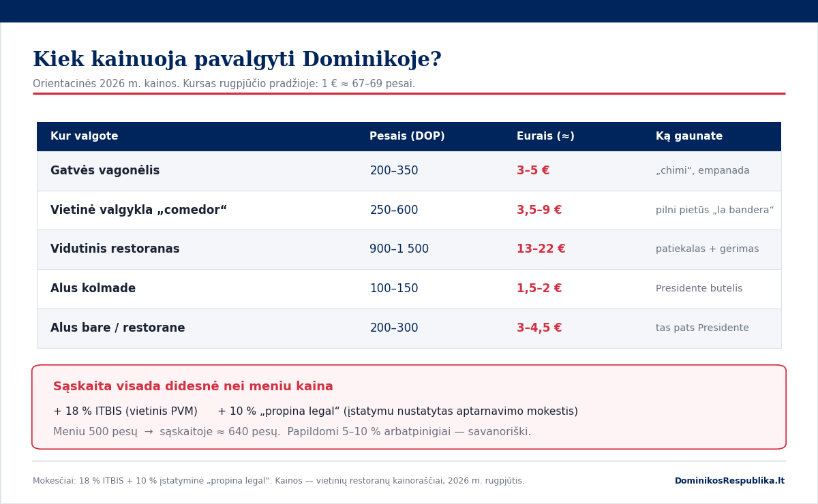The image size is (818, 504).
Task: Select the 'Vidutinis restoranas' row label
Action: (x=115, y=249)
